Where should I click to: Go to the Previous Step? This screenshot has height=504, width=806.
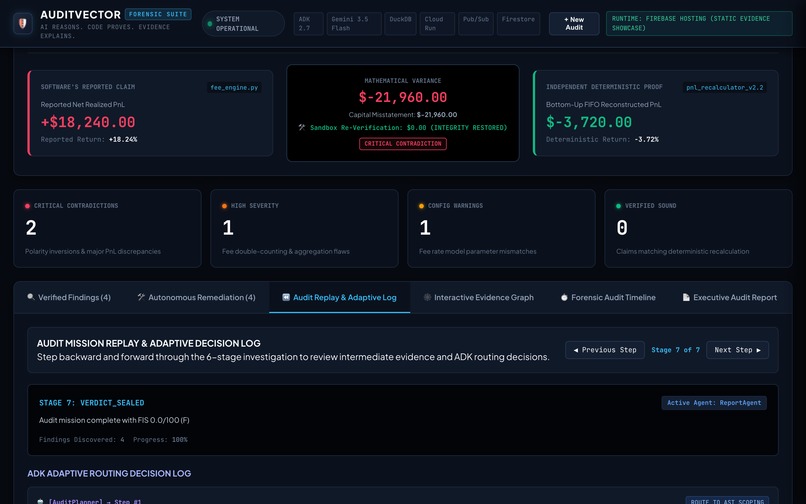604,350
